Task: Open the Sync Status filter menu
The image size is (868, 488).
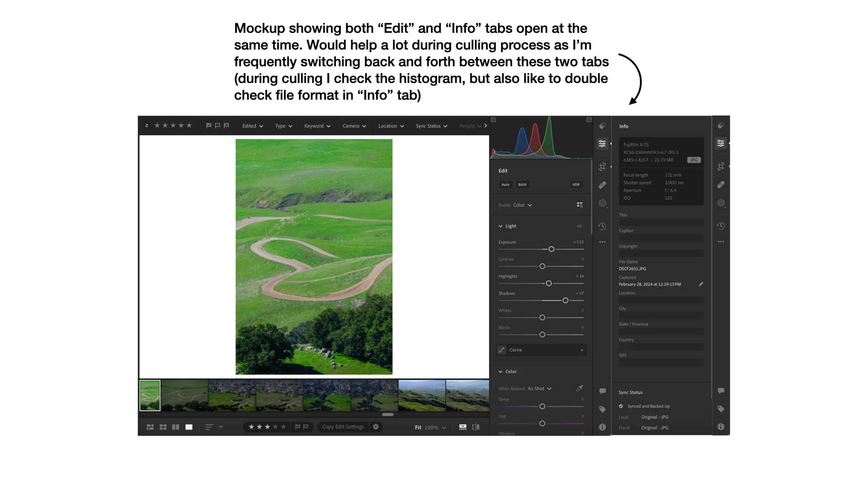Action: point(431,126)
